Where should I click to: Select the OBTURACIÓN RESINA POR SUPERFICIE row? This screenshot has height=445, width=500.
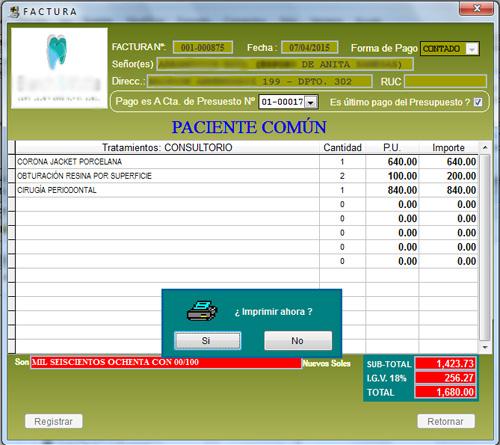point(247,176)
